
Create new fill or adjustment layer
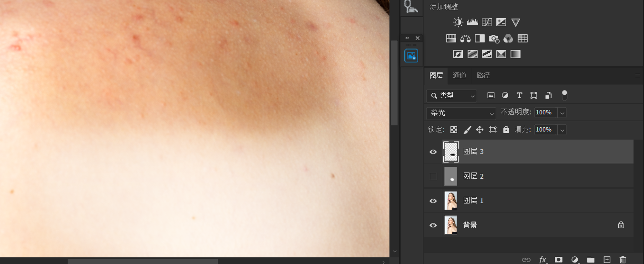click(x=574, y=260)
